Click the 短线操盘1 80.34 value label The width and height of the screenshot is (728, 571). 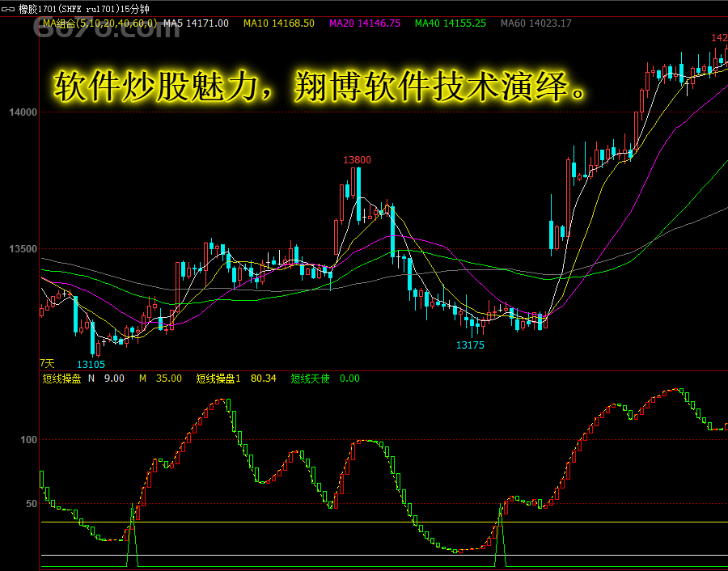point(236,379)
